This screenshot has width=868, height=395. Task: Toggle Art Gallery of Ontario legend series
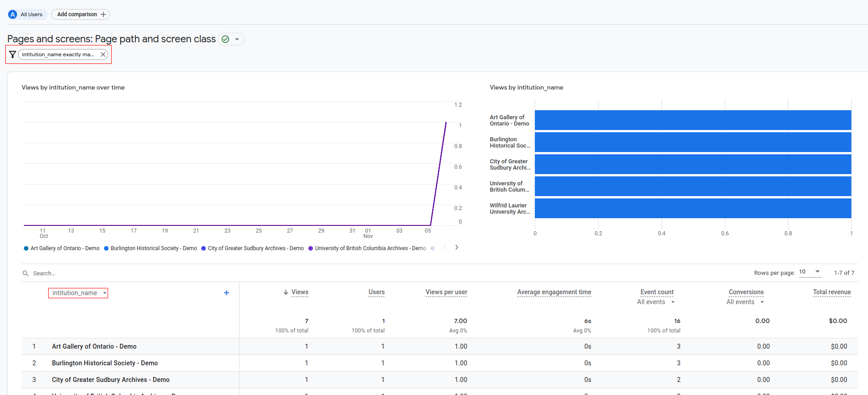[x=61, y=248]
